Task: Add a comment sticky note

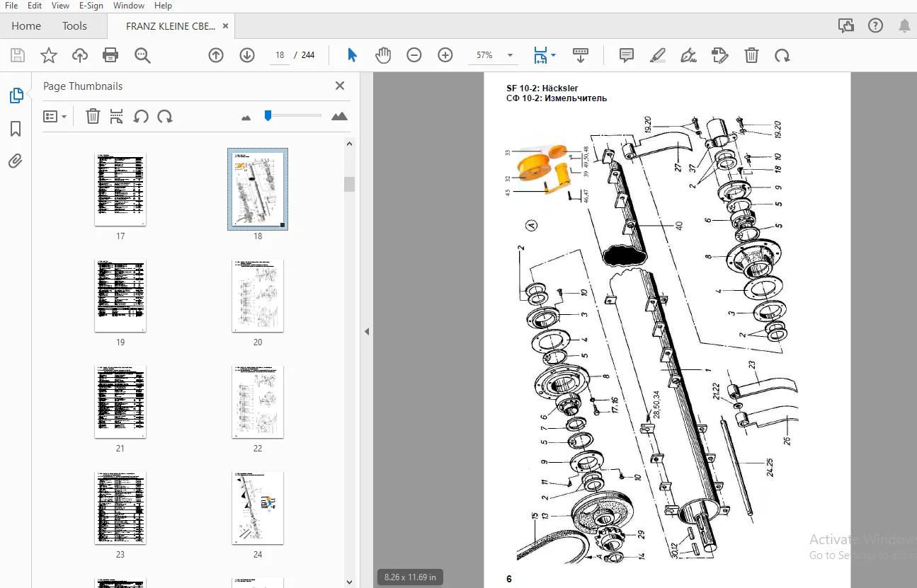Action: pos(627,55)
